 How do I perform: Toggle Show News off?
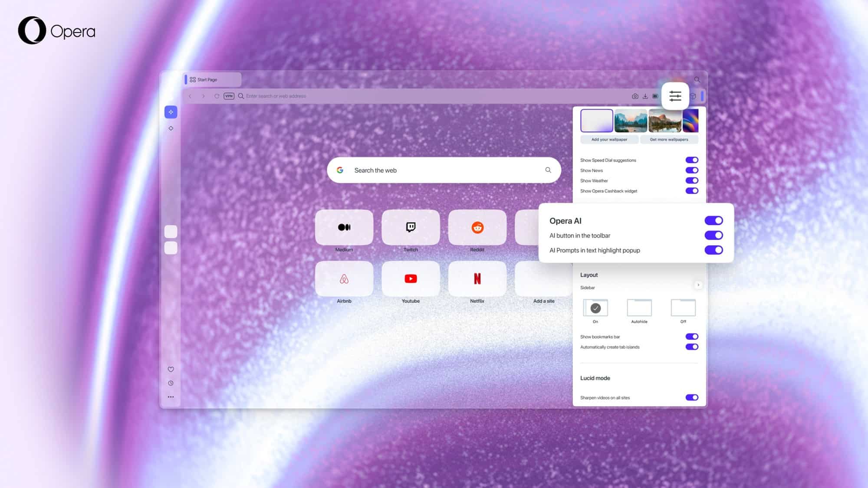point(692,170)
